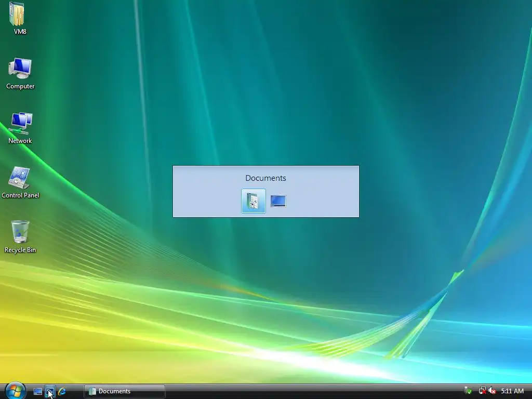Select the Recycle Bin icon

point(20,232)
